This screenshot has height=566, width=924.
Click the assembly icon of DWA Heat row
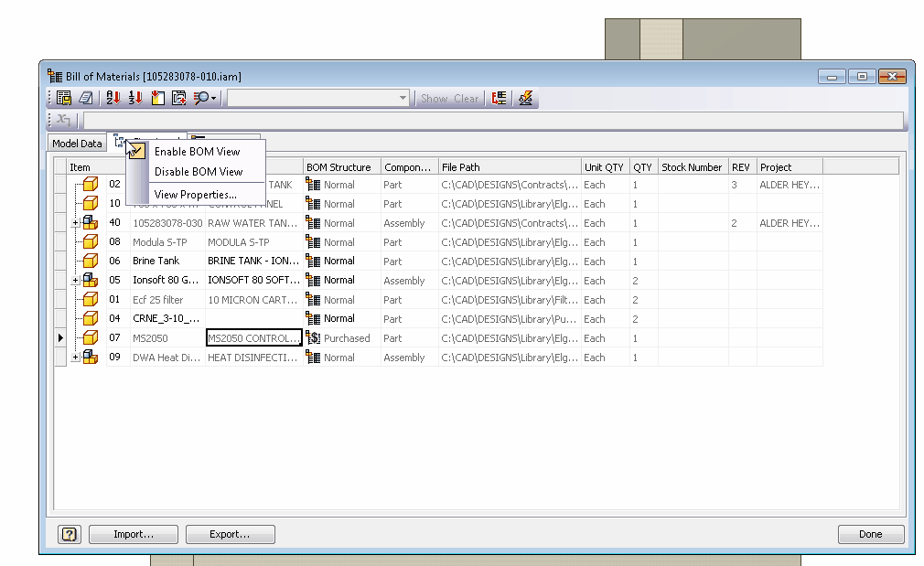pos(91,357)
